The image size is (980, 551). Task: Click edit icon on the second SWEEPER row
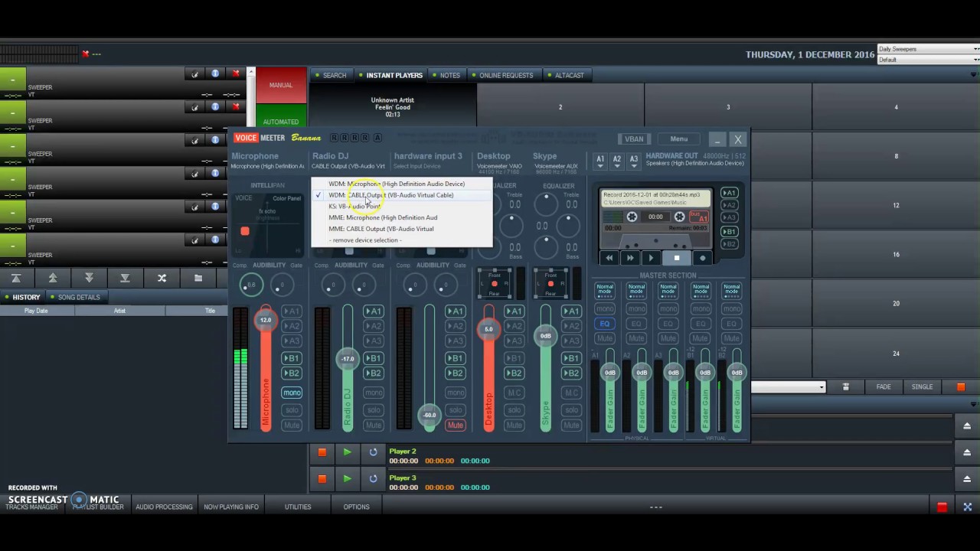tap(194, 107)
